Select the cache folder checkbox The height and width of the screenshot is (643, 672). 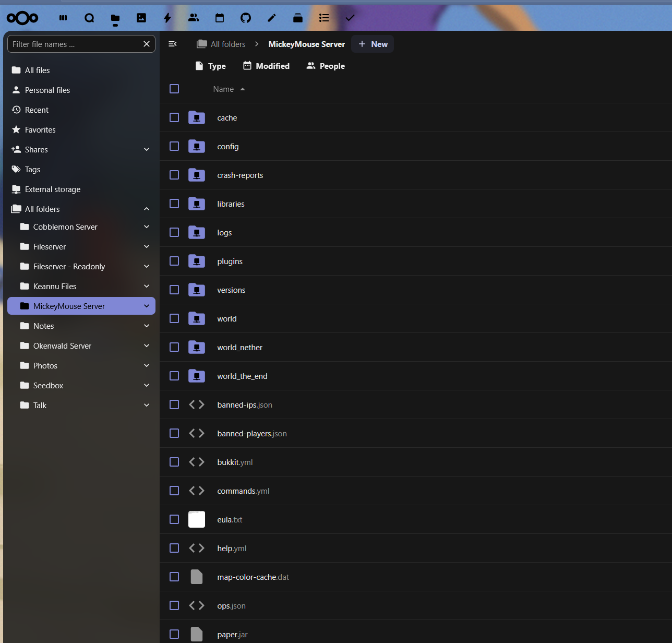click(174, 117)
